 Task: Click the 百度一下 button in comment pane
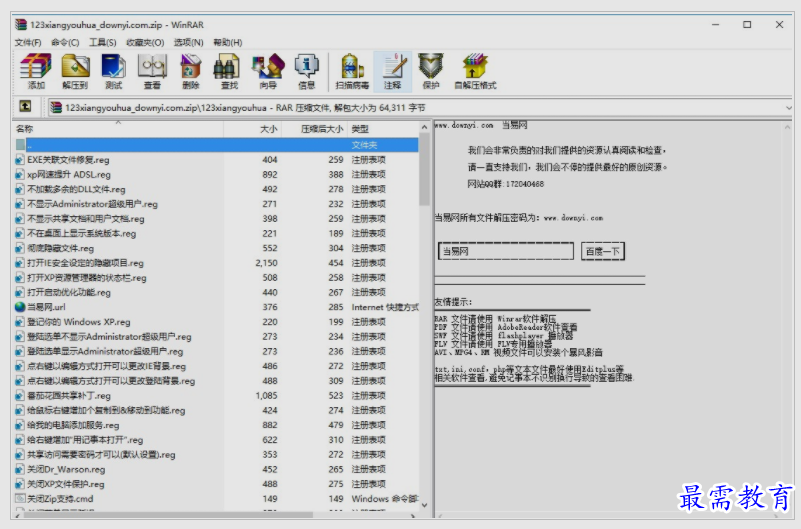point(603,251)
